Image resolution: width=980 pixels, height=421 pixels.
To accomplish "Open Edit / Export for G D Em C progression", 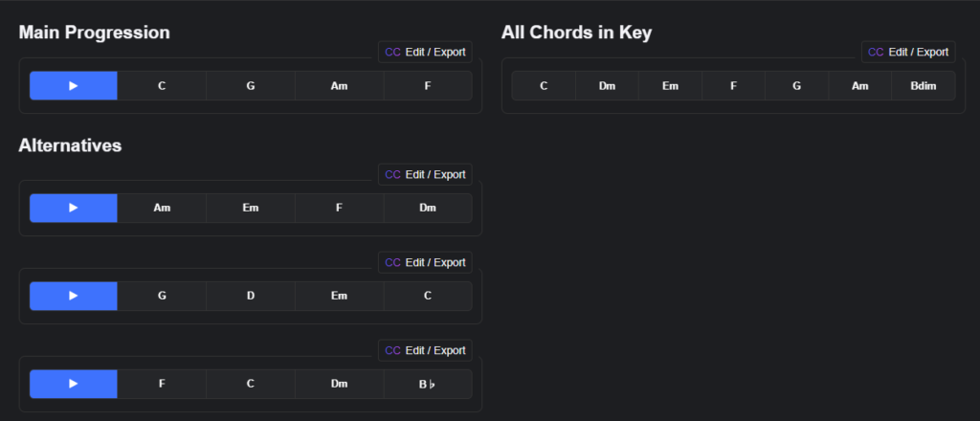I will click(x=425, y=262).
